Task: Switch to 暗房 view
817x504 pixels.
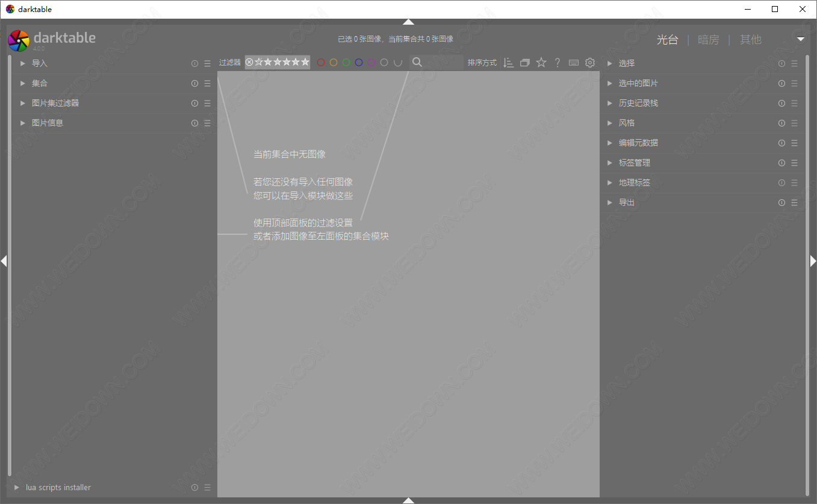Action: [709, 40]
